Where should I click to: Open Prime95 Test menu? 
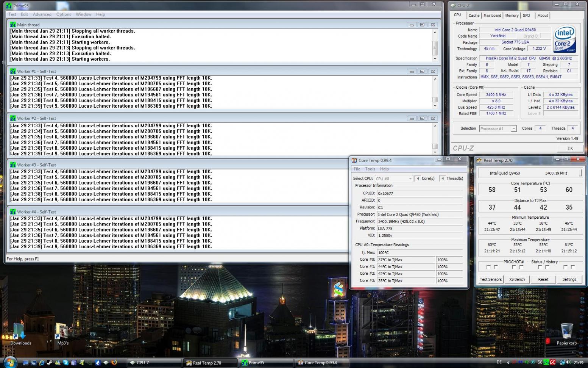click(12, 14)
